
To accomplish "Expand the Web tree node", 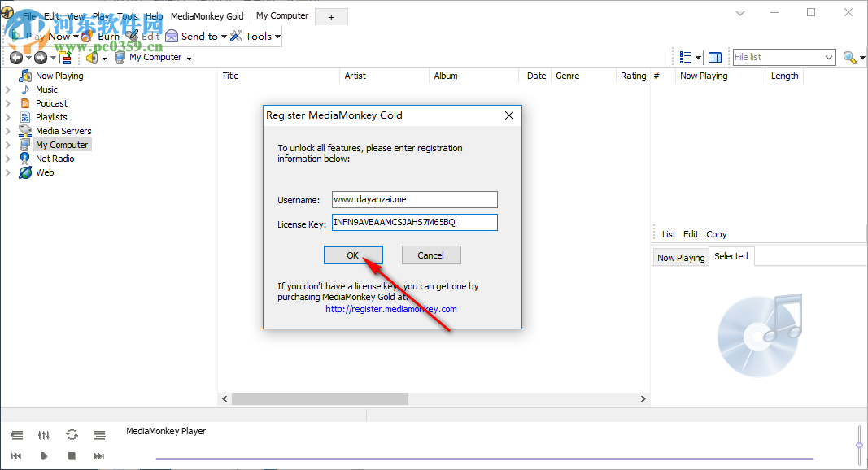I will pyautogui.click(x=8, y=172).
